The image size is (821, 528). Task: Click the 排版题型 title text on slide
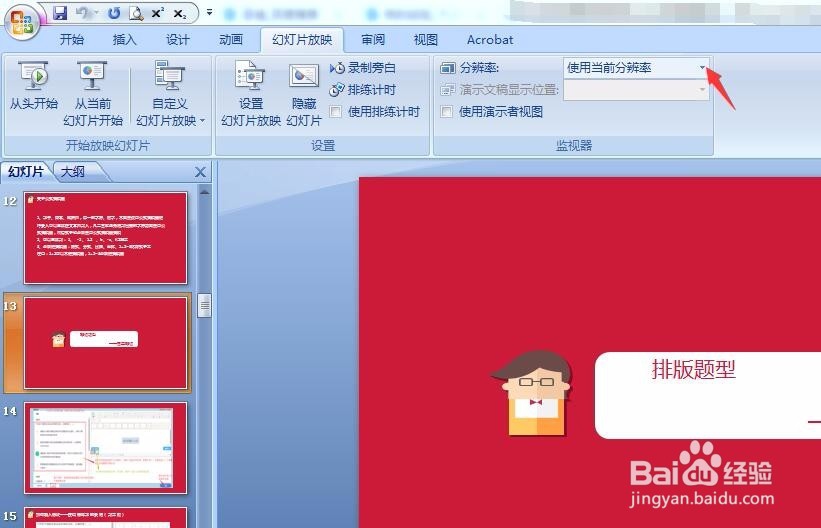[x=694, y=370]
